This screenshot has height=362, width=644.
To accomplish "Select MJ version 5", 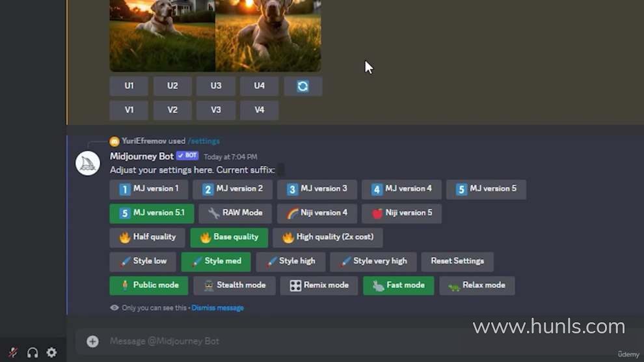I will pyautogui.click(x=486, y=189).
